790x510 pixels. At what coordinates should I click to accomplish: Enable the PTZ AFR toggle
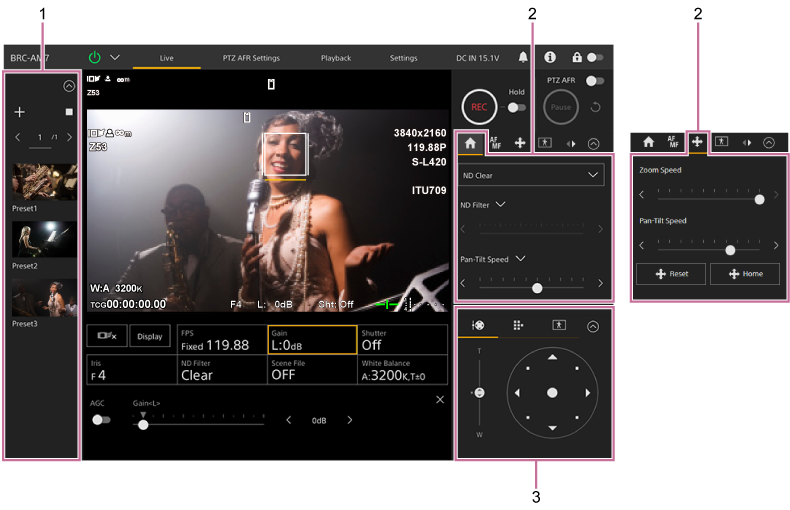point(595,80)
